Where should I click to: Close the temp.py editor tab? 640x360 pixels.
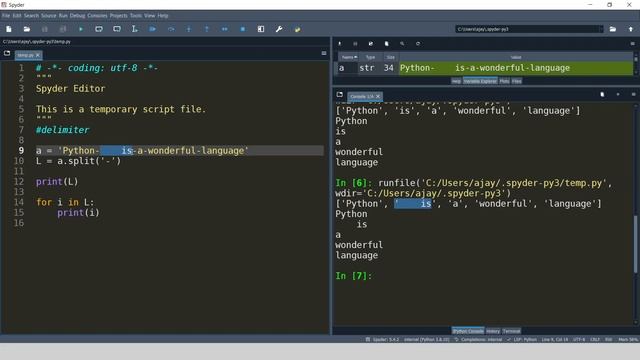pos(38,55)
